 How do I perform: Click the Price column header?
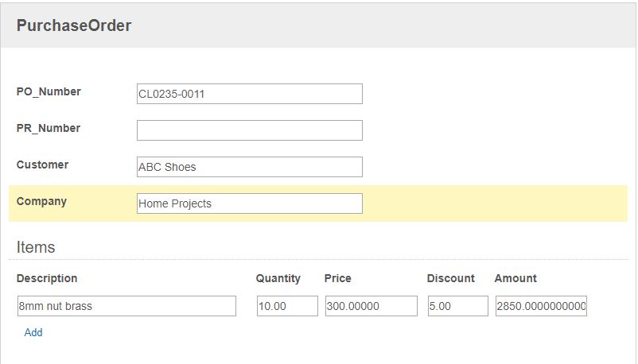338,278
